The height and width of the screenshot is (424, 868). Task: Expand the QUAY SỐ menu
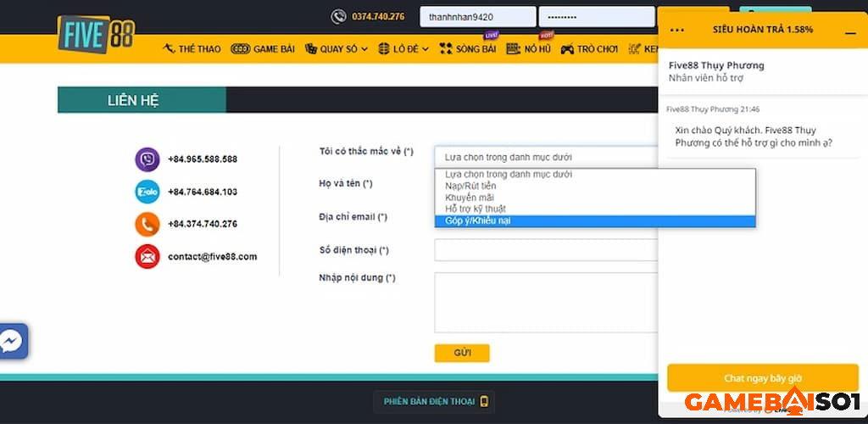pyautogui.click(x=337, y=49)
